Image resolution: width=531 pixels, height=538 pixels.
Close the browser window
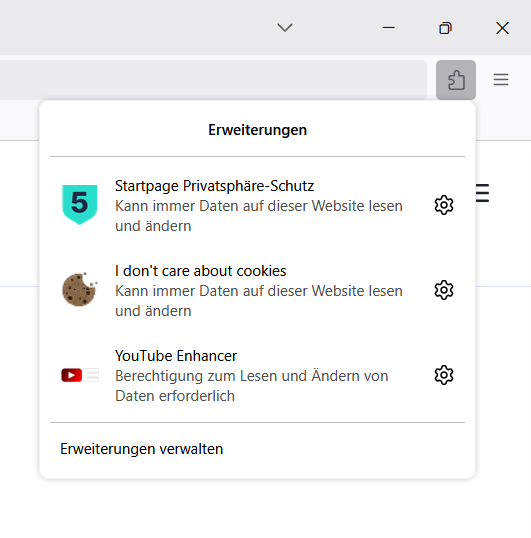tap(502, 28)
